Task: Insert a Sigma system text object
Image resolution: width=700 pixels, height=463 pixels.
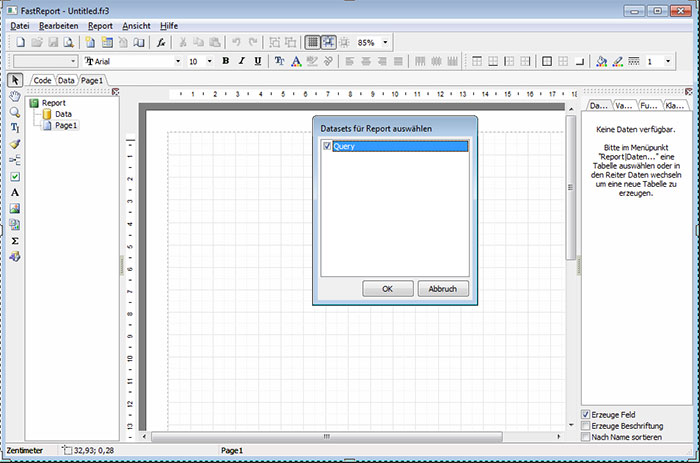Action: (x=15, y=241)
